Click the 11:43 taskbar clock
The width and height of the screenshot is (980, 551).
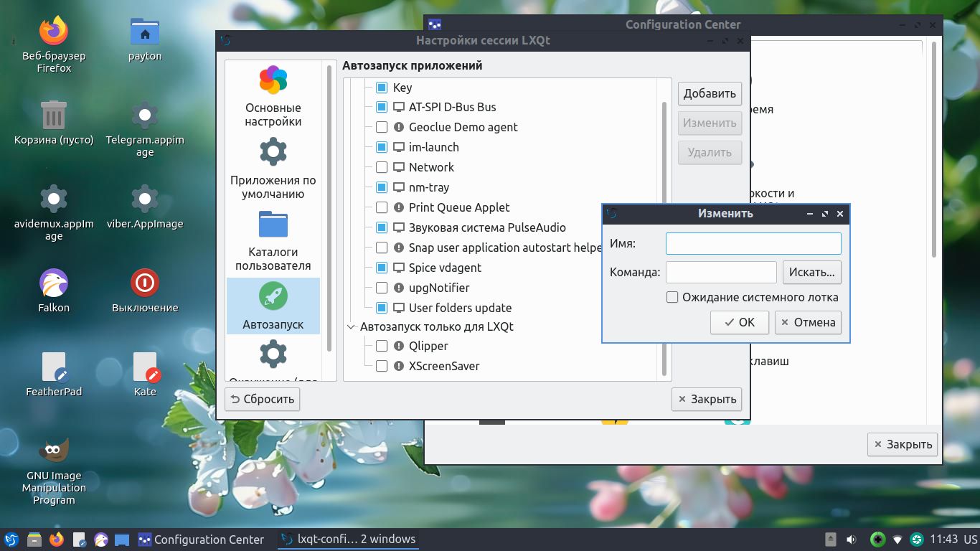tap(943, 540)
